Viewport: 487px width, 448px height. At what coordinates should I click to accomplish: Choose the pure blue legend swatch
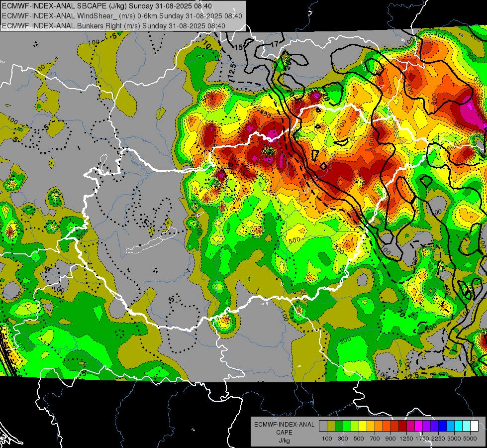443,426
